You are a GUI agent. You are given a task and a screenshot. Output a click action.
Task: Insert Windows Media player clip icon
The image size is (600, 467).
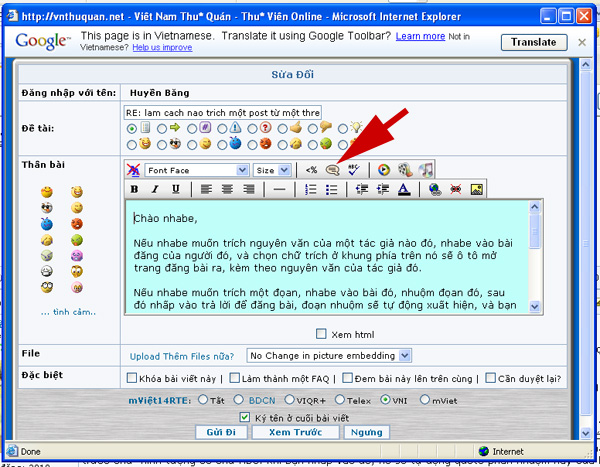[383, 170]
